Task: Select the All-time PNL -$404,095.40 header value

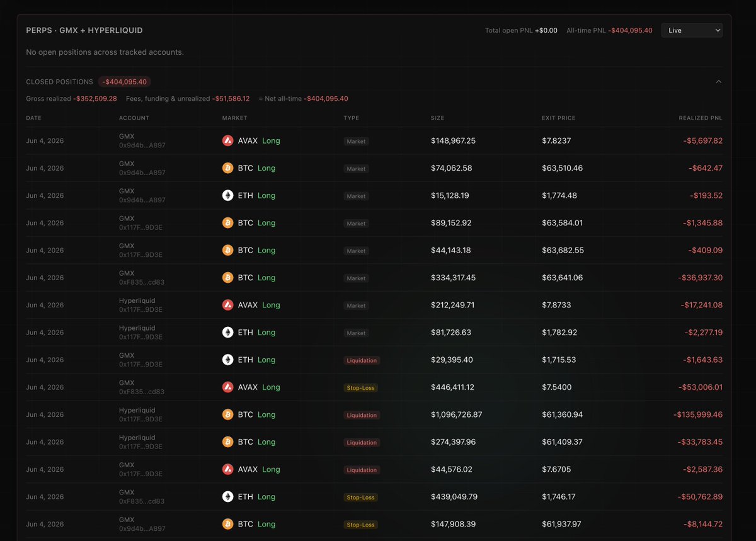Action: click(x=631, y=30)
